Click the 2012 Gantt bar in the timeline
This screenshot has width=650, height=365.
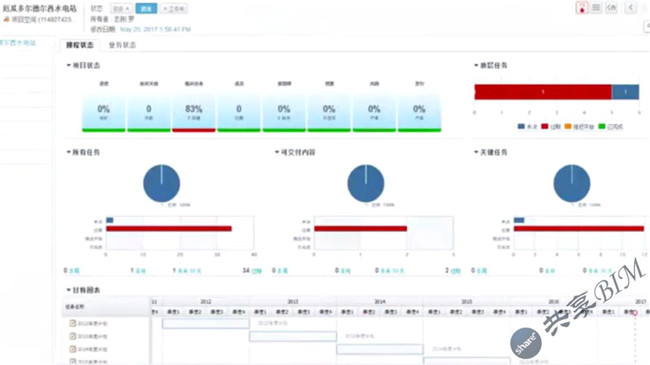point(206,324)
